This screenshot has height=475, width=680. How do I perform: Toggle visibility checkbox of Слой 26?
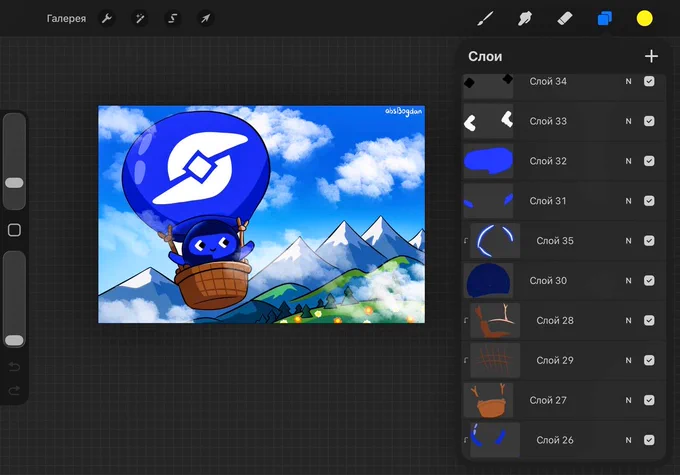[649, 440]
